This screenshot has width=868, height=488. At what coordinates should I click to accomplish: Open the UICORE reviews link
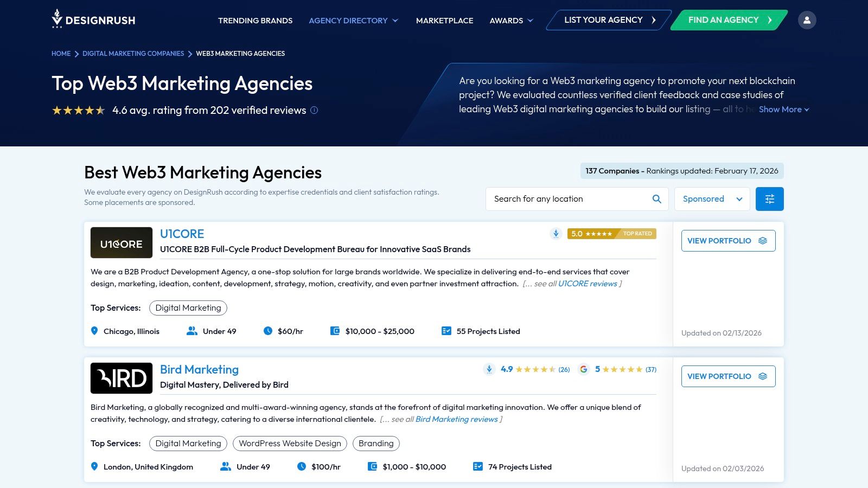pyautogui.click(x=588, y=284)
